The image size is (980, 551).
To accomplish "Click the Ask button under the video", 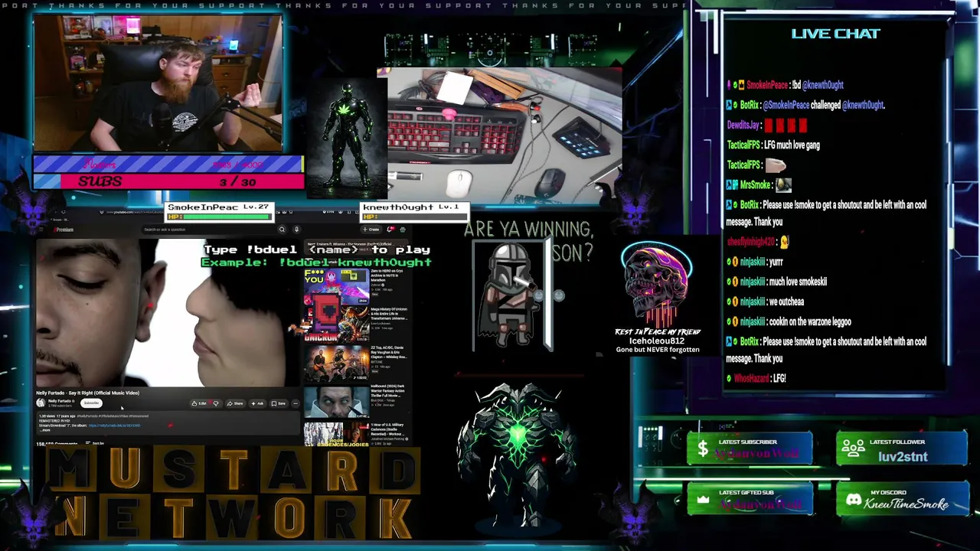I will pos(257,403).
